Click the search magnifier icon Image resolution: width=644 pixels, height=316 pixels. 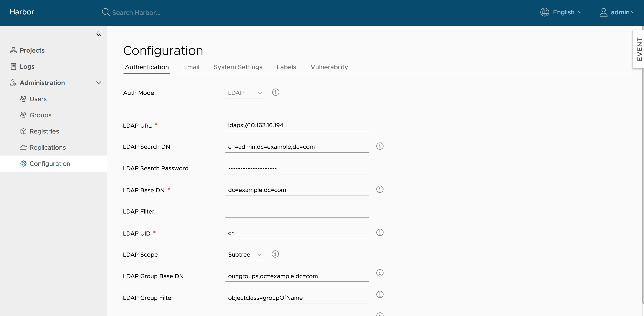[106, 12]
